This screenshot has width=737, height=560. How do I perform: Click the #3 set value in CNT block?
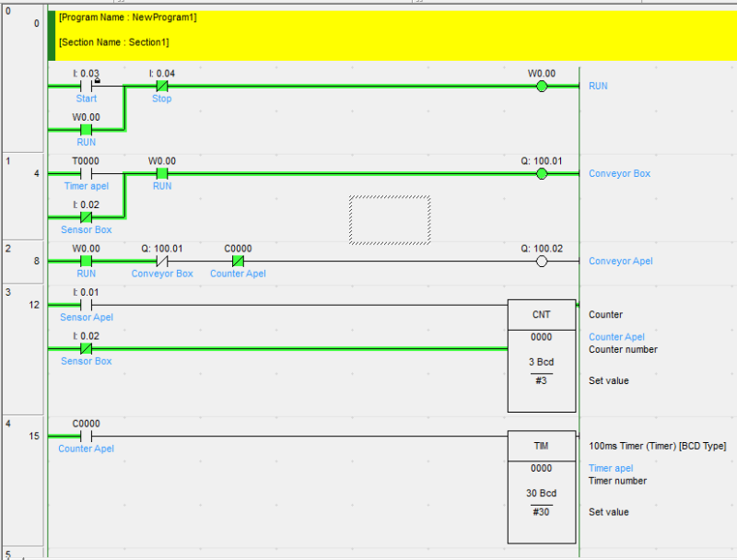pyautogui.click(x=541, y=380)
